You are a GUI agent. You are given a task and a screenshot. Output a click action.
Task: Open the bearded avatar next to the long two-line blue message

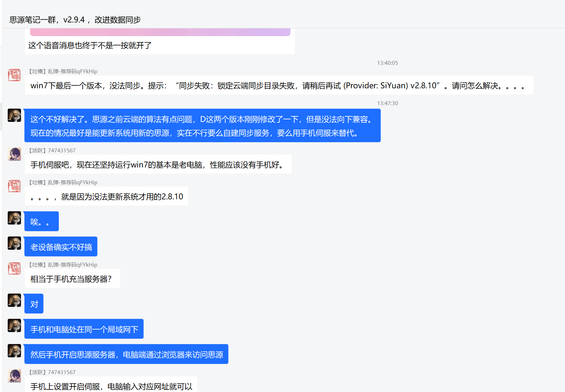(x=14, y=115)
